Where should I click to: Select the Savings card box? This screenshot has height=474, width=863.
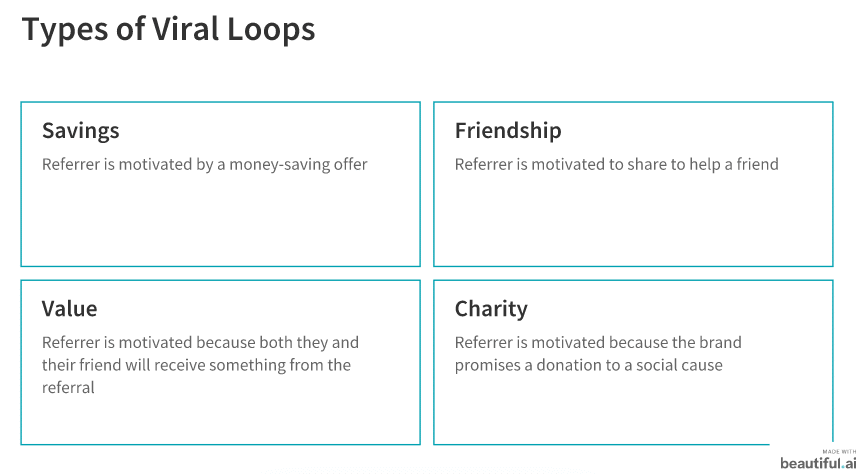tap(221, 184)
